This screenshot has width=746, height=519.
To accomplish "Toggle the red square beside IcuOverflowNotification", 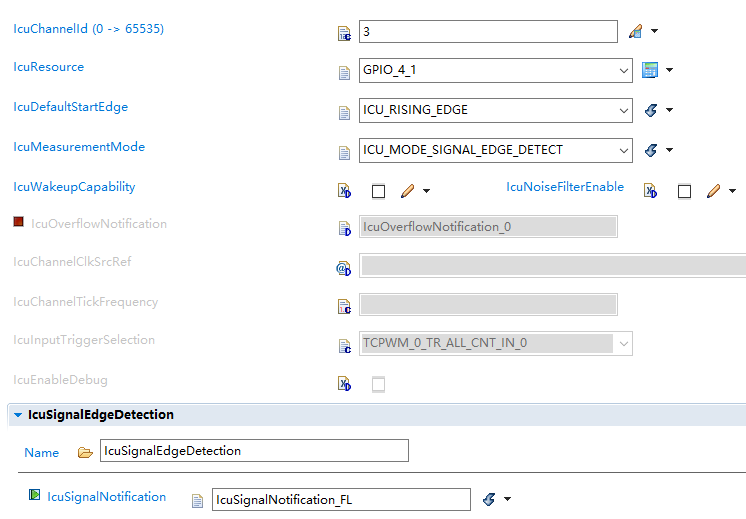I will point(19,222).
